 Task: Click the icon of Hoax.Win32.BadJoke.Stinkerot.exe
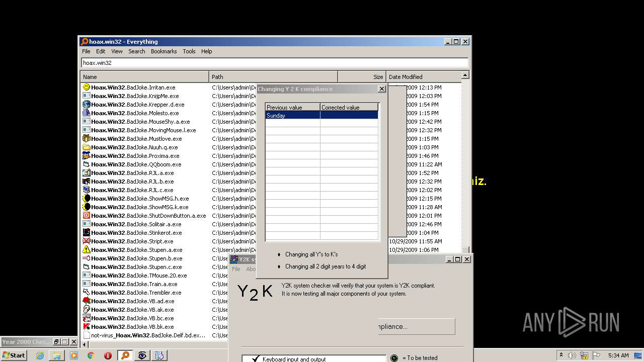pos(87,233)
